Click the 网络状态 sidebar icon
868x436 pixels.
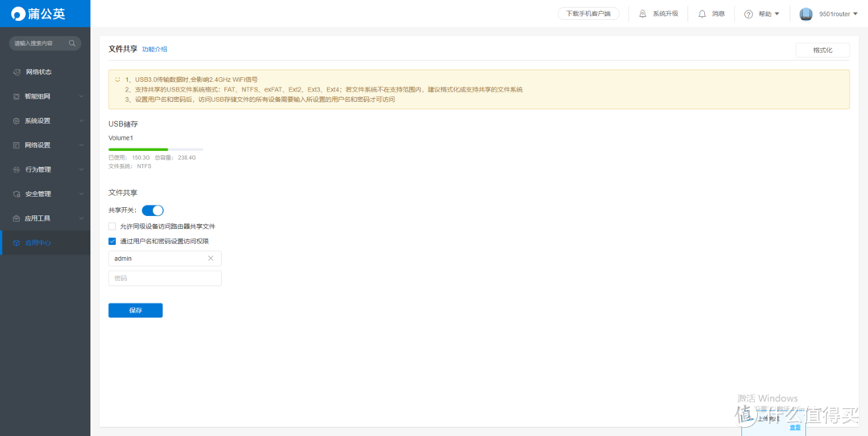(x=17, y=72)
